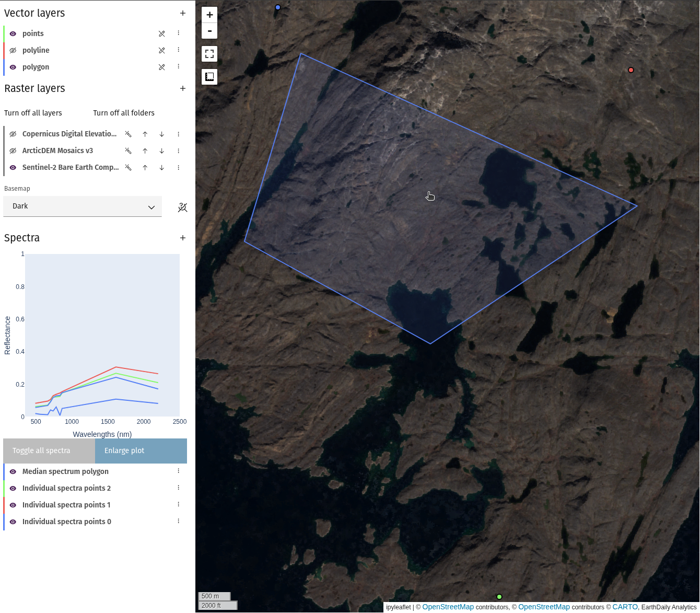Click the measure tool icon on map
The image size is (700, 613).
209,77
